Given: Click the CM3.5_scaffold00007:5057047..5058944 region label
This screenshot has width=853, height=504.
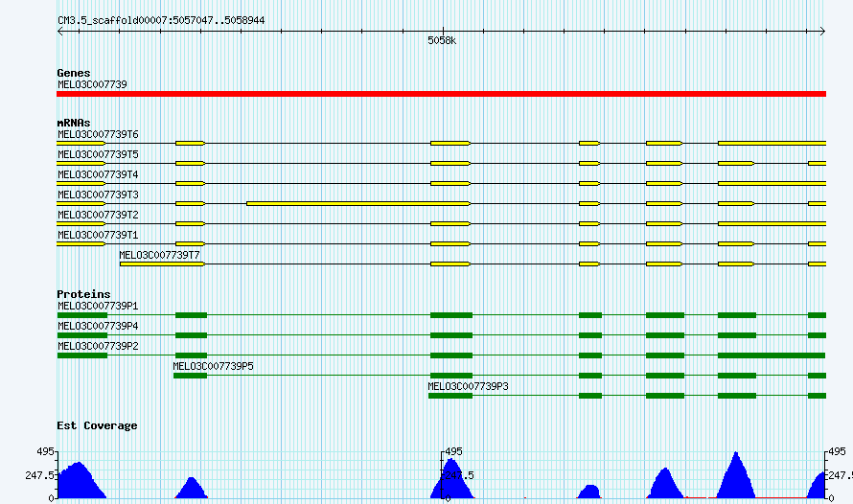Looking at the screenshot, I should [161, 21].
